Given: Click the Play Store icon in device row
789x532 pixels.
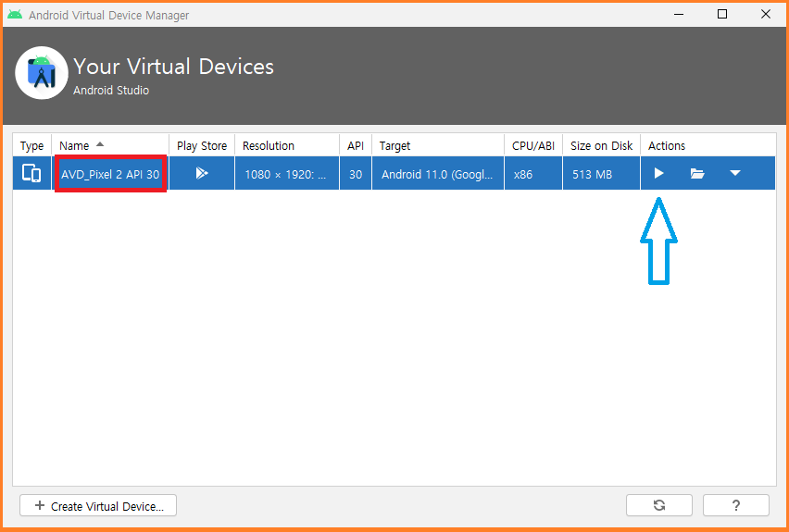Looking at the screenshot, I should point(202,174).
